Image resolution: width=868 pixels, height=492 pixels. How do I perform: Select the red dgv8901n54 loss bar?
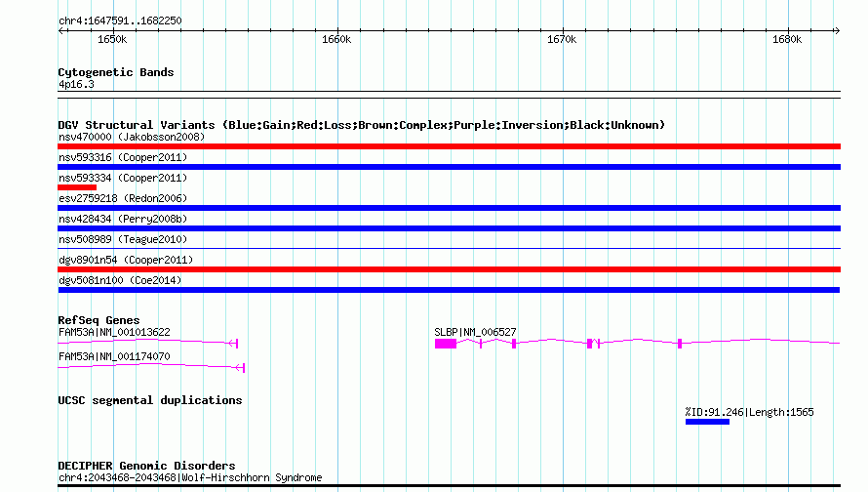click(x=449, y=269)
